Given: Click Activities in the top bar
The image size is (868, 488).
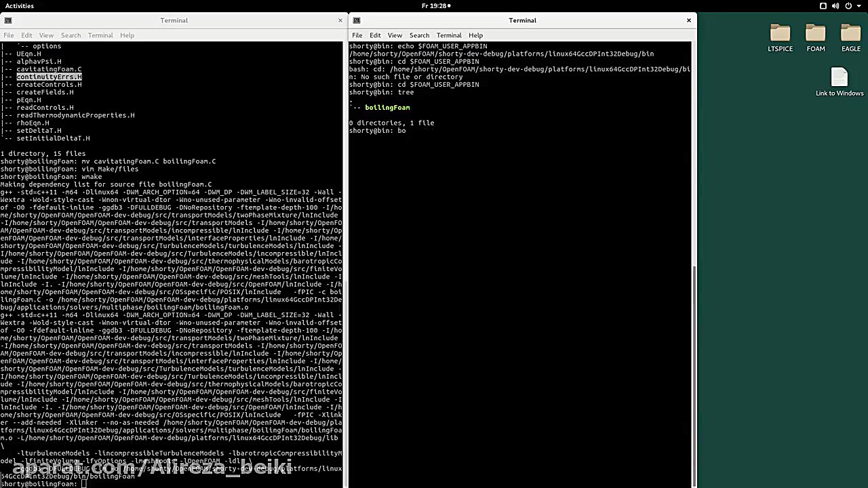Looking at the screenshot, I should [x=19, y=5].
